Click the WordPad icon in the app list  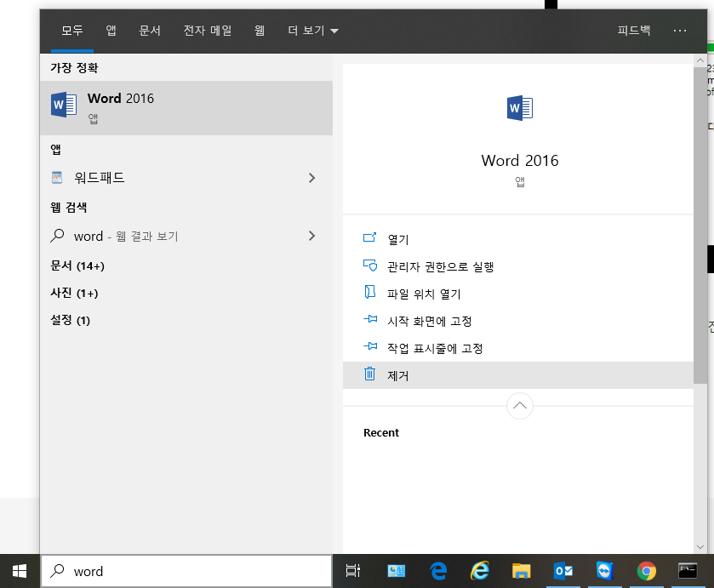tap(57, 177)
